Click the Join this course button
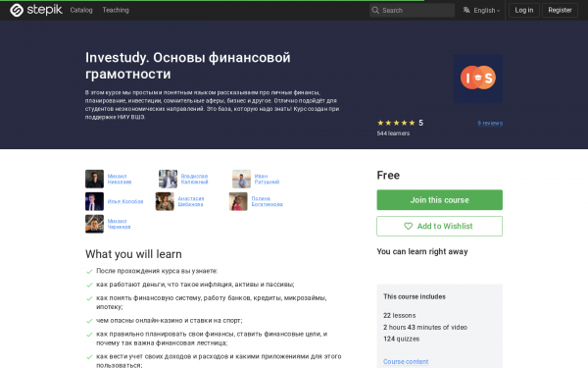This screenshot has height=368, width=588. (x=439, y=200)
